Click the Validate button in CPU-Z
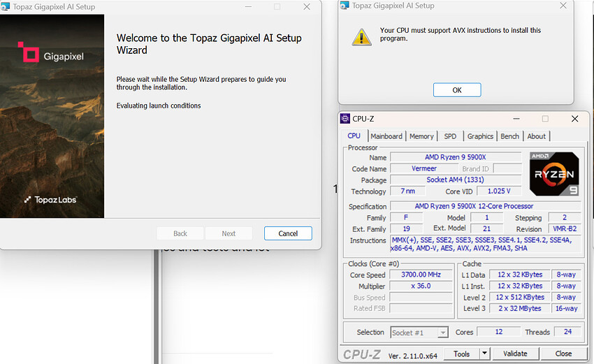Viewport: 594px width, 364px height. click(515, 354)
